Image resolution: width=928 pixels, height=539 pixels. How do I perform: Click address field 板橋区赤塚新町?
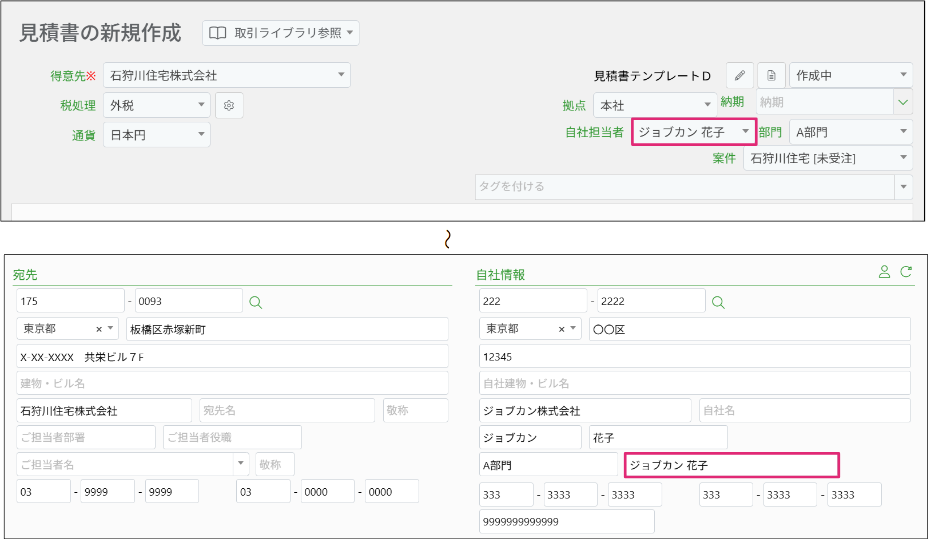click(x=287, y=329)
